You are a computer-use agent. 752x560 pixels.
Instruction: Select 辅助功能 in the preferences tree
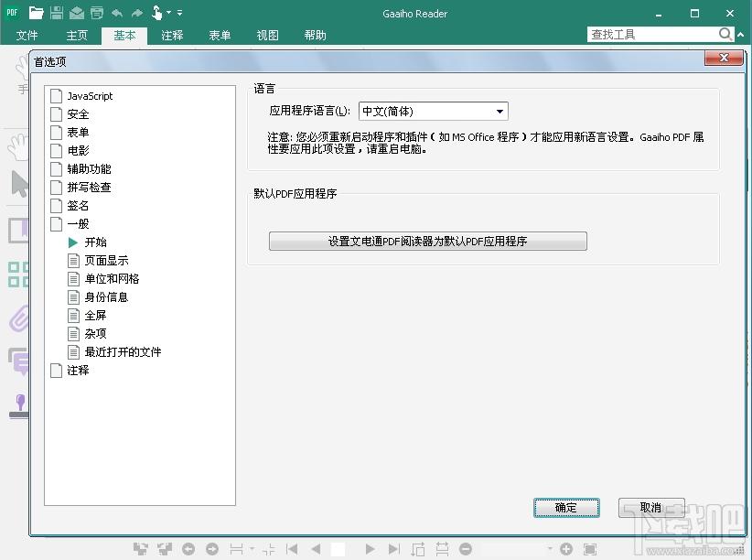(90, 169)
